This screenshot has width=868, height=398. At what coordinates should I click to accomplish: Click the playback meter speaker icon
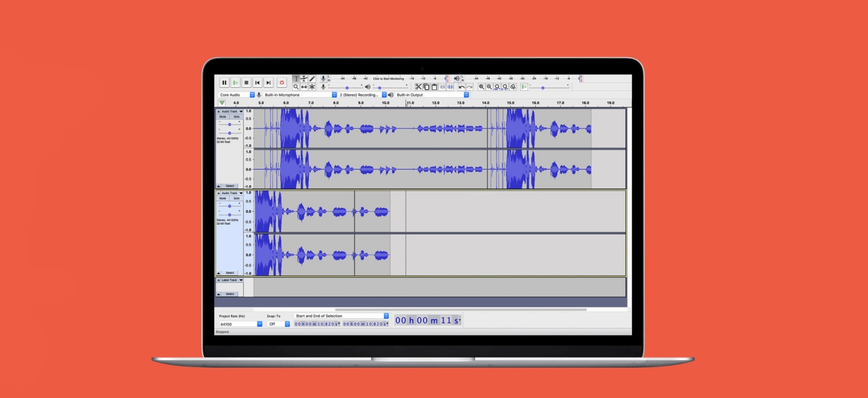coord(457,79)
